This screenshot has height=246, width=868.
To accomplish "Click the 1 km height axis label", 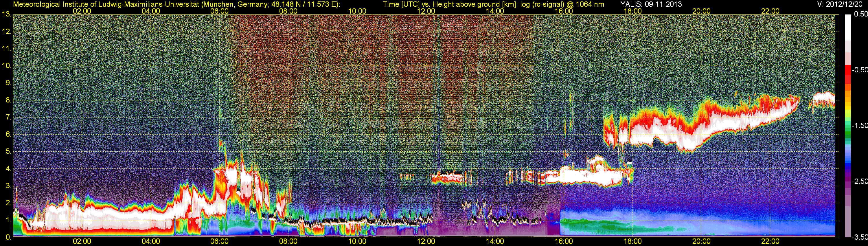I will (8, 220).
